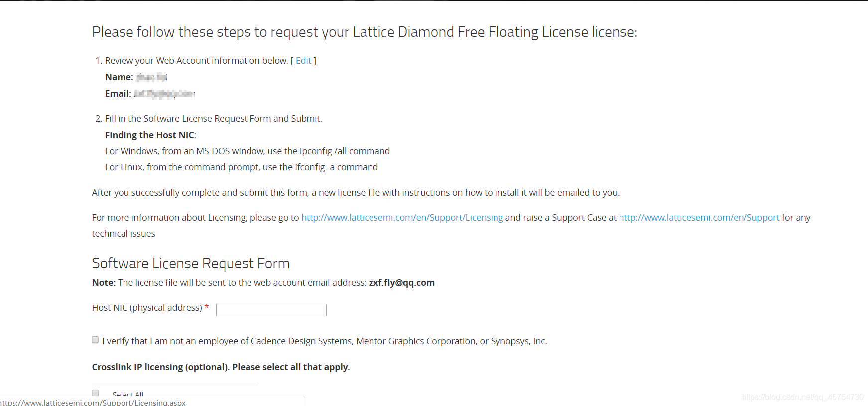Open the Support/Licensing URL link
Screen dimensions: 868x406
[402, 218]
